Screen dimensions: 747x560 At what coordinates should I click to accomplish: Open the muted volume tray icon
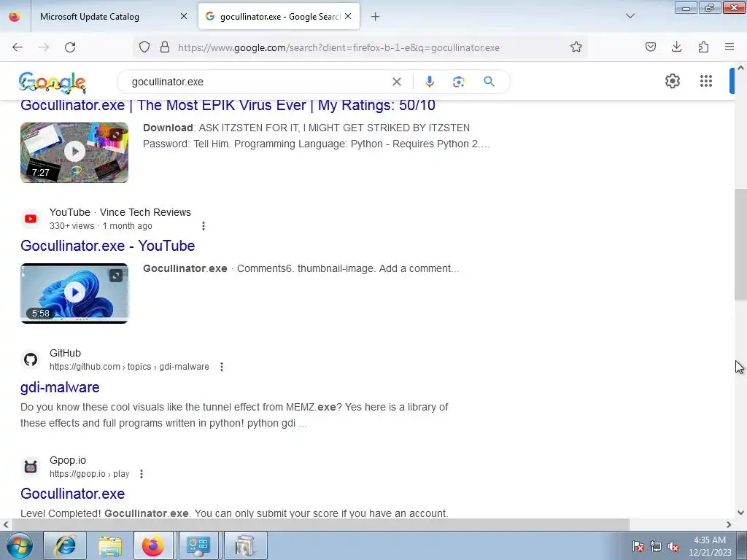click(673, 546)
